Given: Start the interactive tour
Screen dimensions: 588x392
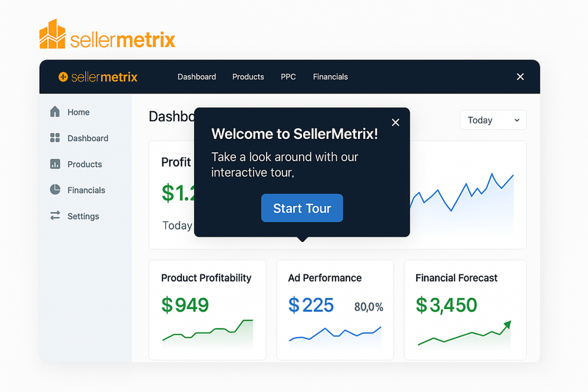Looking at the screenshot, I should pyautogui.click(x=302, y=208).
